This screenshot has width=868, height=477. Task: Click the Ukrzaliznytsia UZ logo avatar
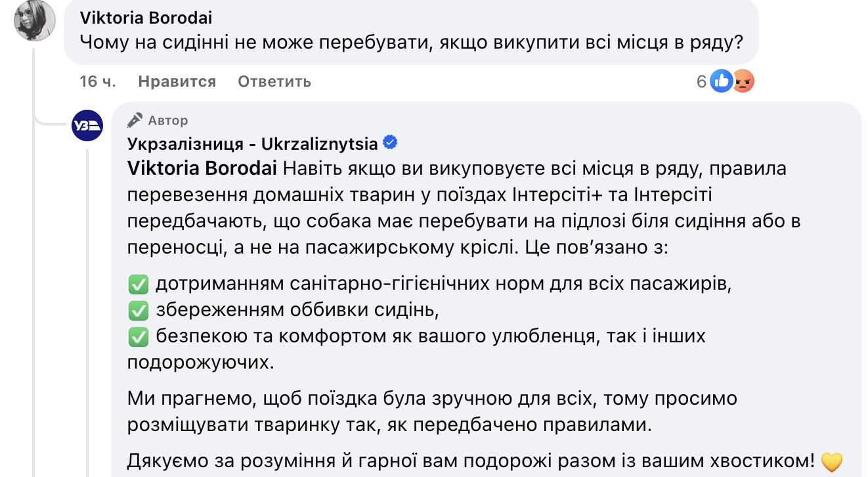(x=87, y=125)
